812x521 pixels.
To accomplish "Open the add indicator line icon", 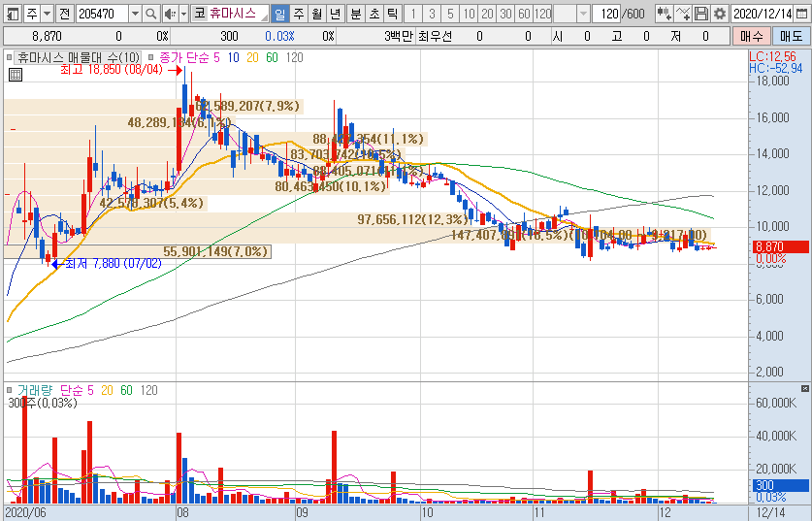I will 683,14.
